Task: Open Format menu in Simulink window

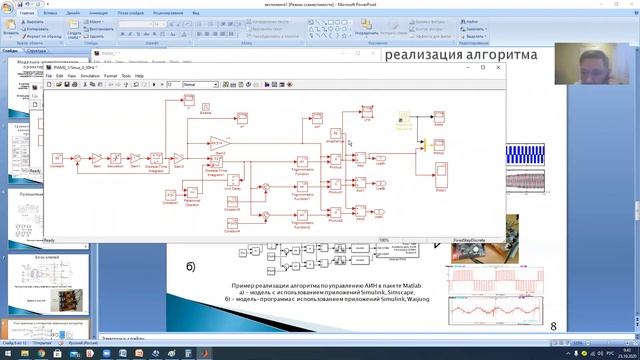Action: click(110, 76)
